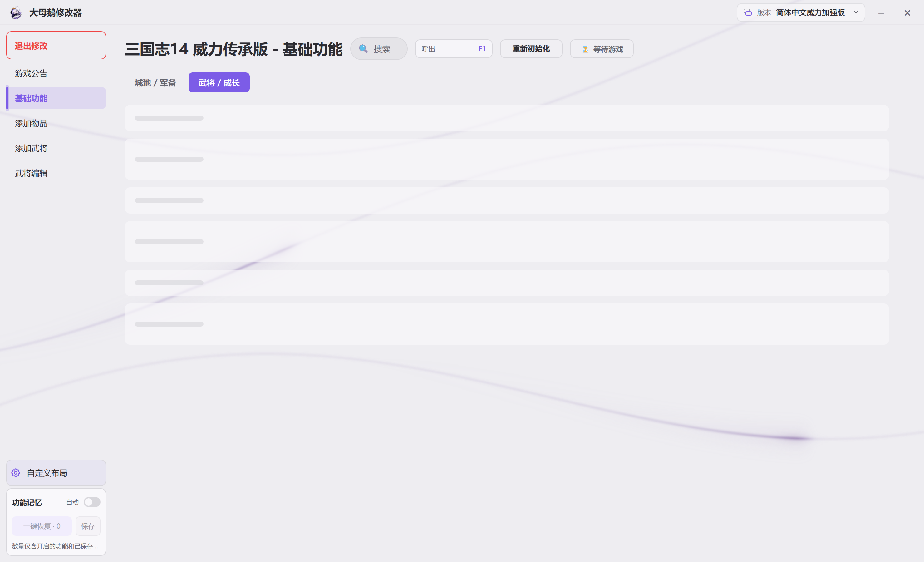Click the magnifier icon in the search box

pyautogui.click(x=363, y=49)
